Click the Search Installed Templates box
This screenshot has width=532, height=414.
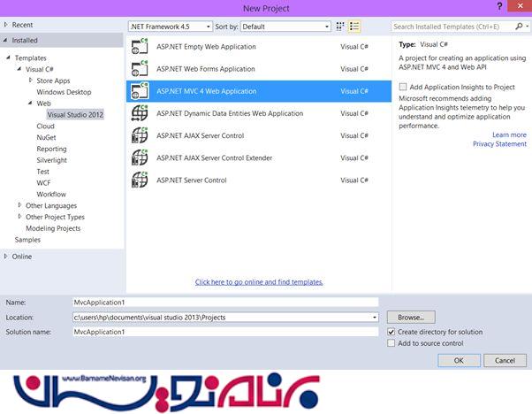coord(453,27)
